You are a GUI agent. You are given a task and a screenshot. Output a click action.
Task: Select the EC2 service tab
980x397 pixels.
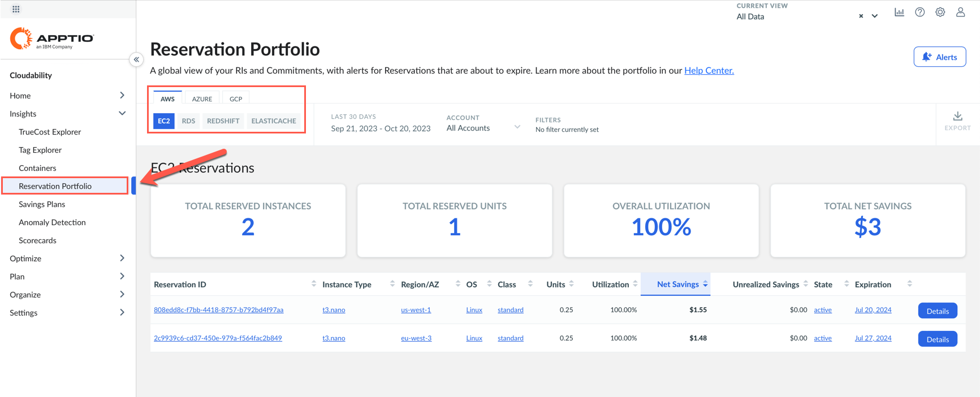coord(164,120)
